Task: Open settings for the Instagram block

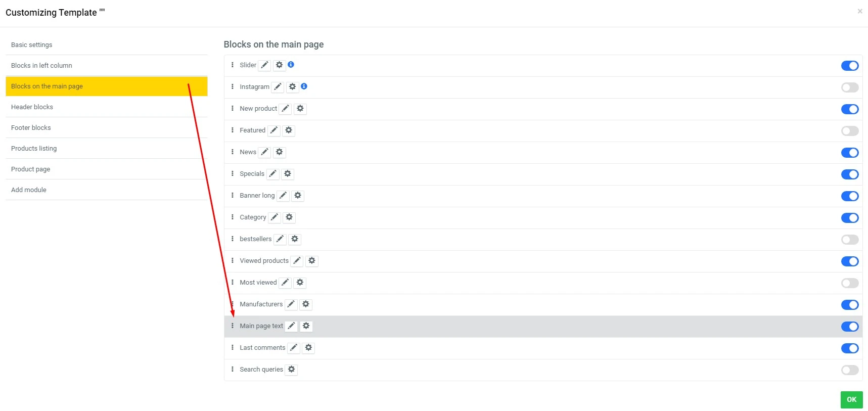Action: [x=292, y=86]
